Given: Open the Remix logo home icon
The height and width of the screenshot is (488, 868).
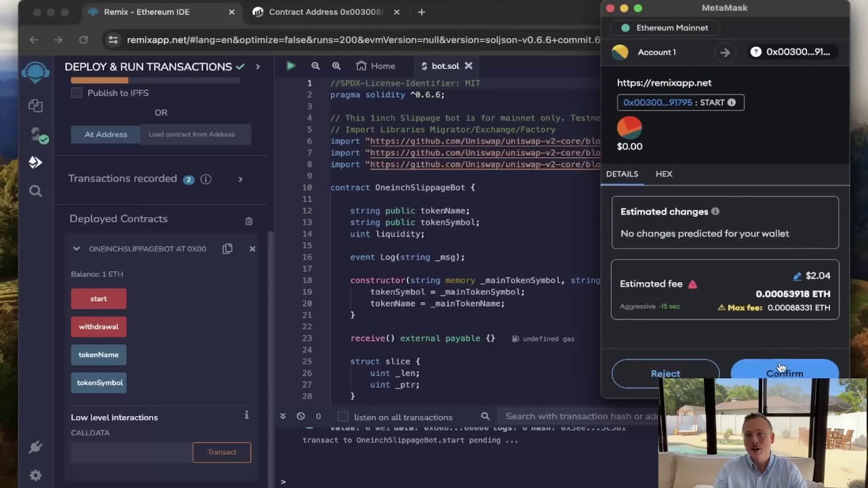Looking at the screenshot, I should pos(35,71).
